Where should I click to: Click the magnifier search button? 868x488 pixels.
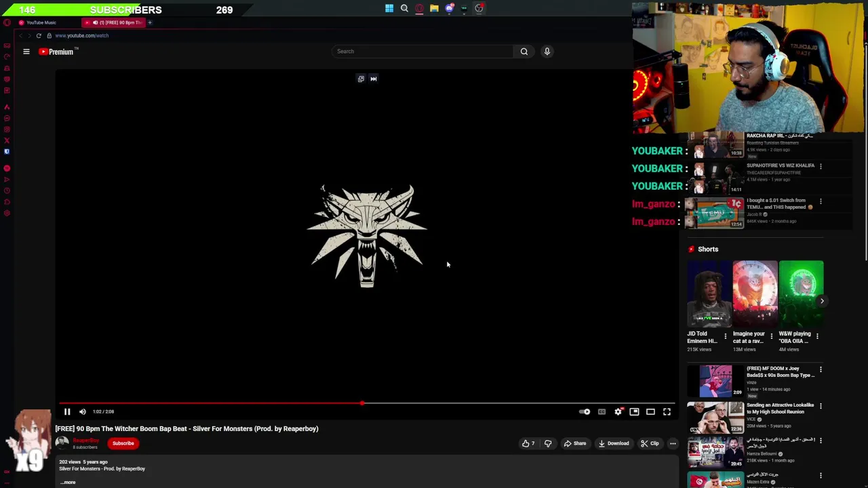tap(524, 52)
